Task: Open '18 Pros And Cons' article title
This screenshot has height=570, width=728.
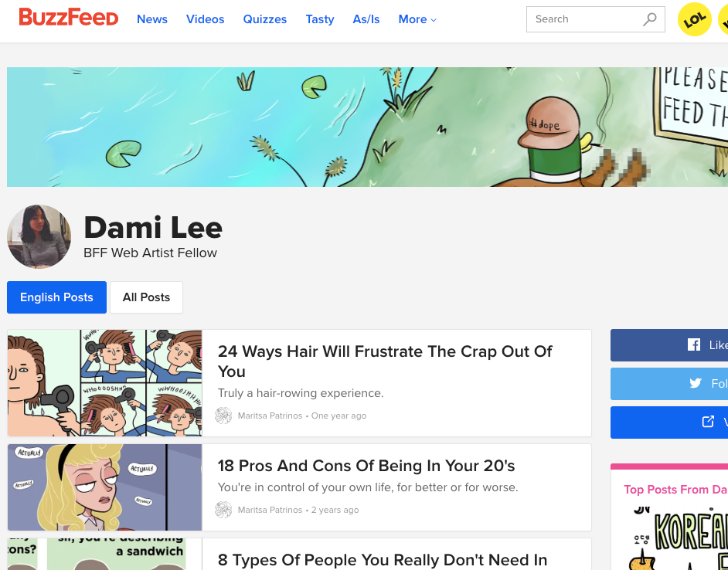Action: (366, 466)
